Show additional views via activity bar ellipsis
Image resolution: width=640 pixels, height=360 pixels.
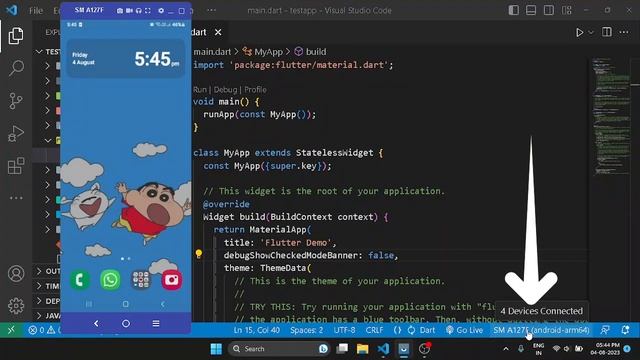pyautogui.click(x=16, y=198)
